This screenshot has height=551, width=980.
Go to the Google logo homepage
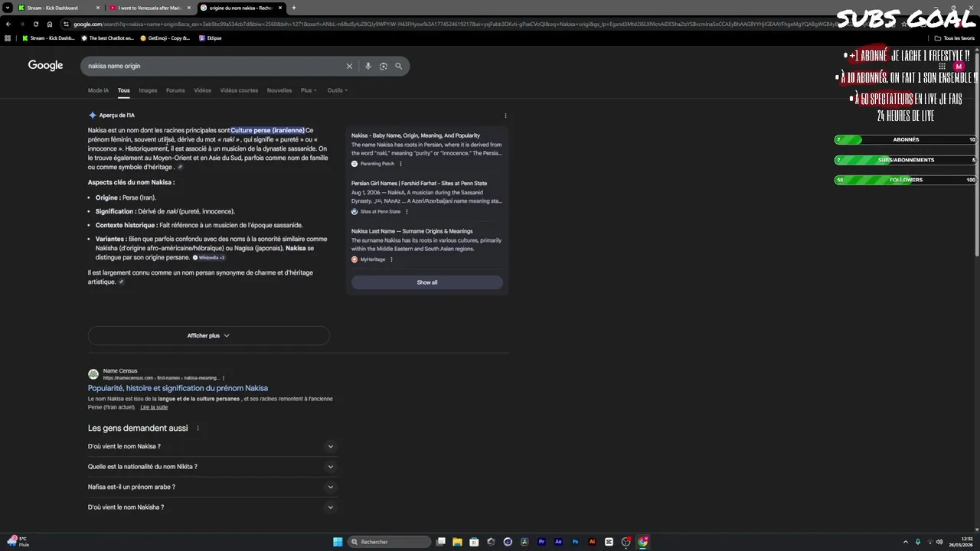click(x=46, y=66)
